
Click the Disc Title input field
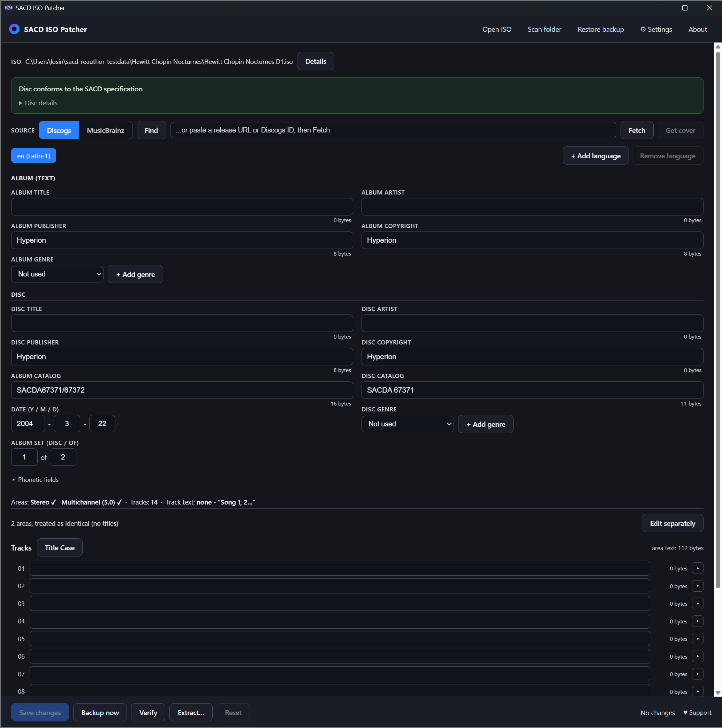coord(182,323)
